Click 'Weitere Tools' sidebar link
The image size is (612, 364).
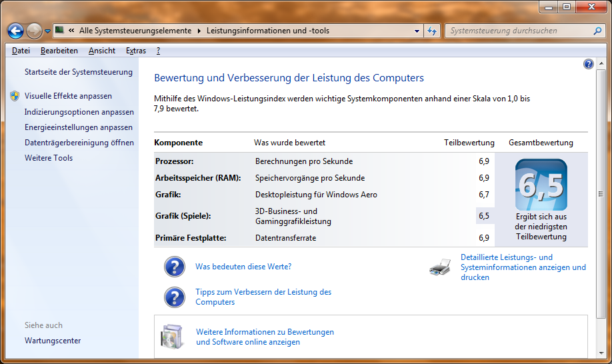pyautogui.click(x=49, y=158)
